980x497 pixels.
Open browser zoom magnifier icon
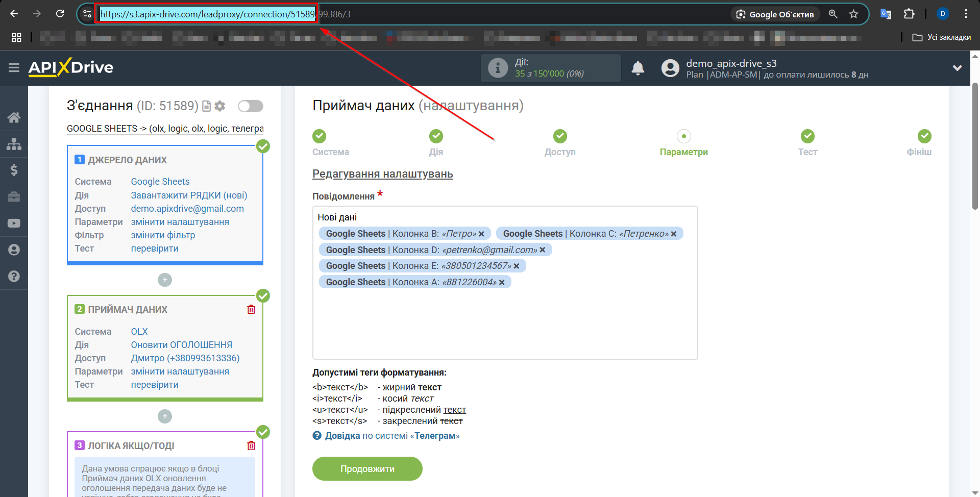(x=833, y=14)
